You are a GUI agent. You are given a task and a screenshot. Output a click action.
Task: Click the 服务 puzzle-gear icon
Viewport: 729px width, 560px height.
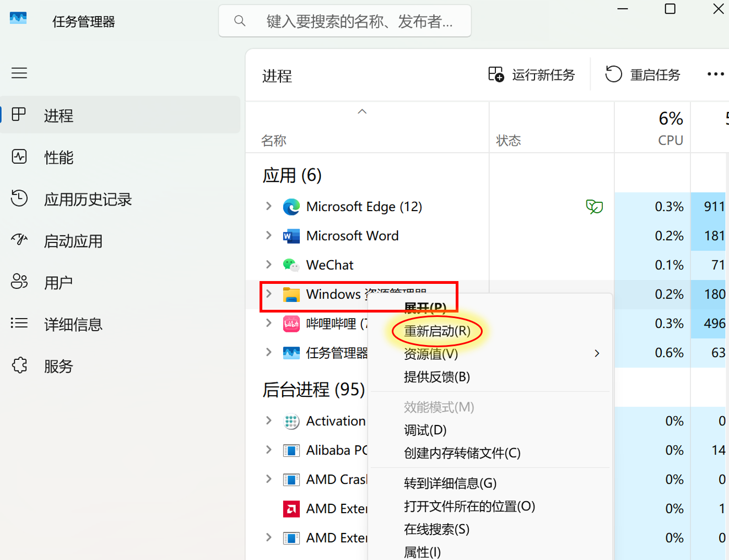point(19,365)
